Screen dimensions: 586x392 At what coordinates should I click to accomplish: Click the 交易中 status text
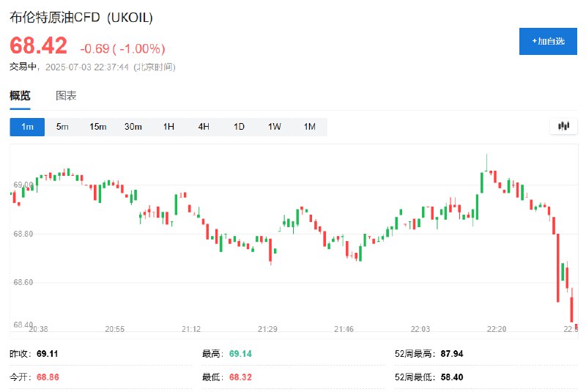(23, 67)
